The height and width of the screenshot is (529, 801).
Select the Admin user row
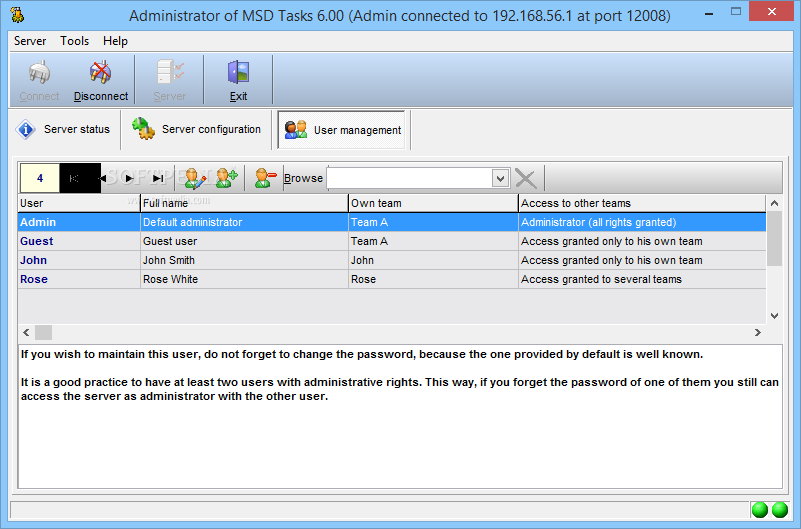click(392, 222)
